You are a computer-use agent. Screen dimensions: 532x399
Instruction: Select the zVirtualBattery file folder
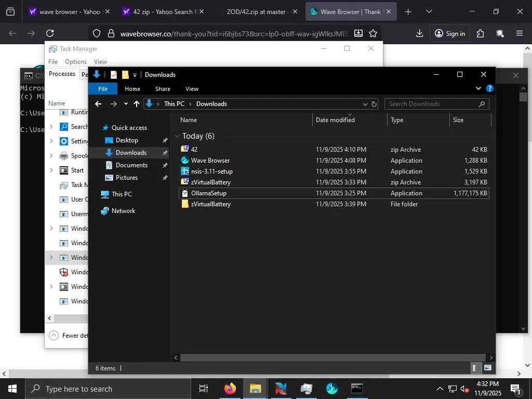[334, 204]
